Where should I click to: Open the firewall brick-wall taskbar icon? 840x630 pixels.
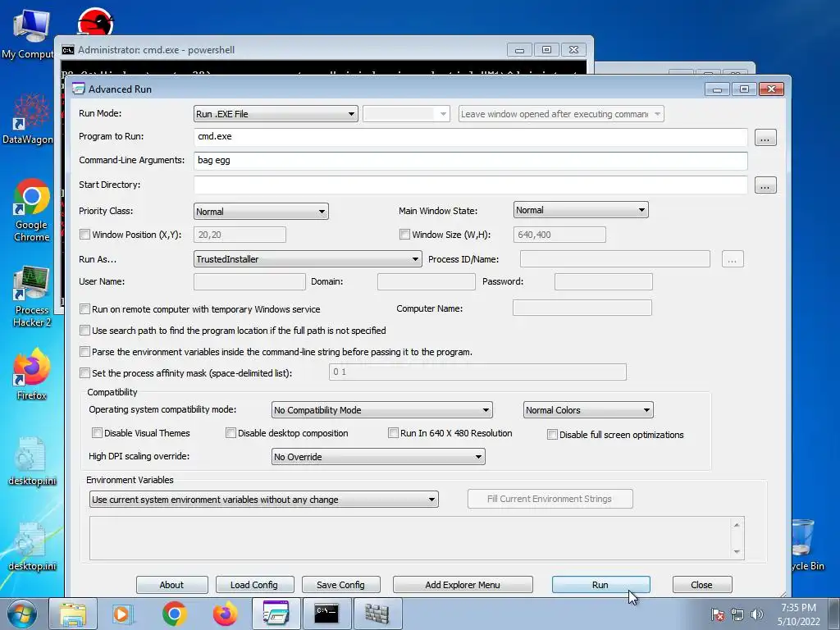point(377,614)
